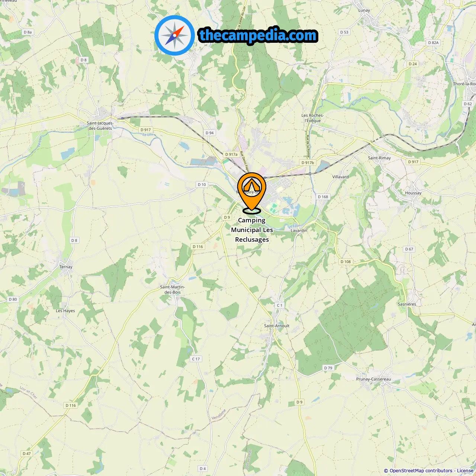Image resolution: width=476 pixels, height=476 pixels.
Task: Click the D 108 road shield
Action: [345, 261]
